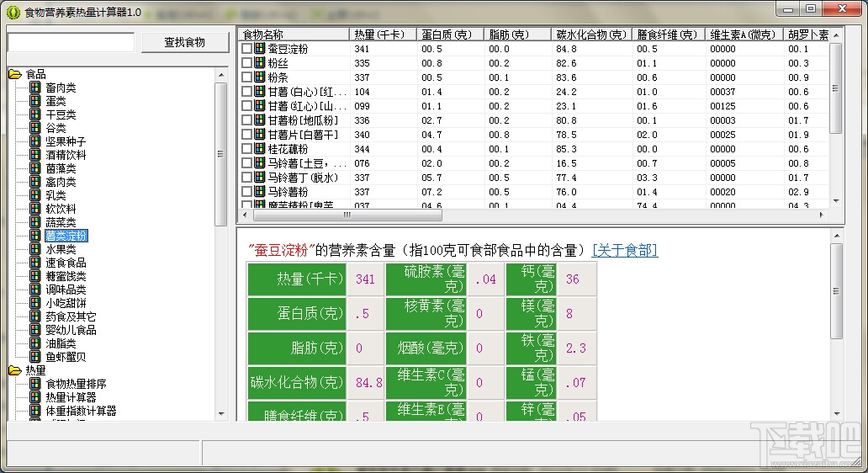The height and width of the screenshot is (473, 868).
Task: Sort by 热量(千卡) column header
Action: 383,35
